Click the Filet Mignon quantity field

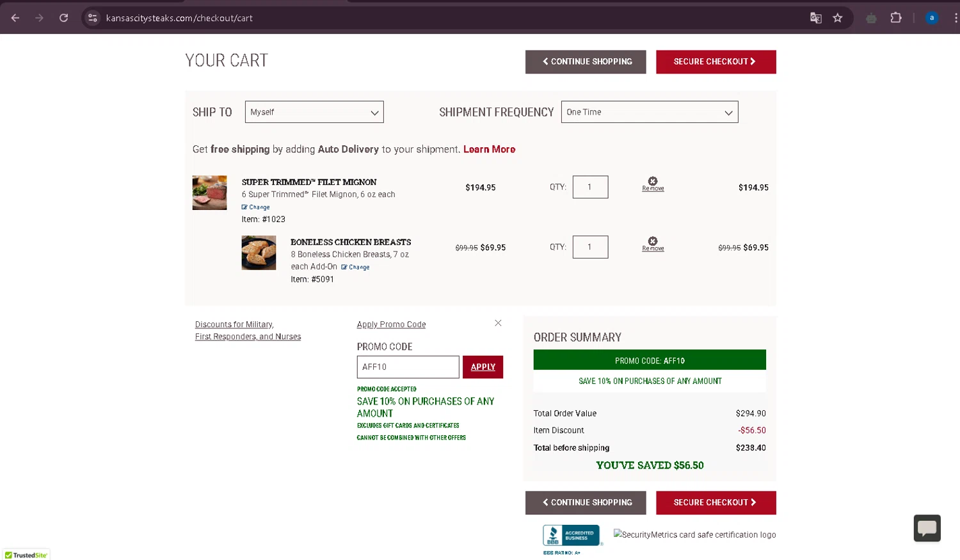(x=590, y=187)
